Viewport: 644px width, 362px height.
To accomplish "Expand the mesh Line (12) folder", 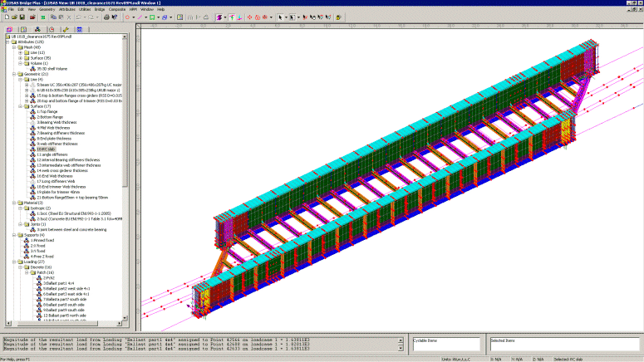I will point(19,52).
